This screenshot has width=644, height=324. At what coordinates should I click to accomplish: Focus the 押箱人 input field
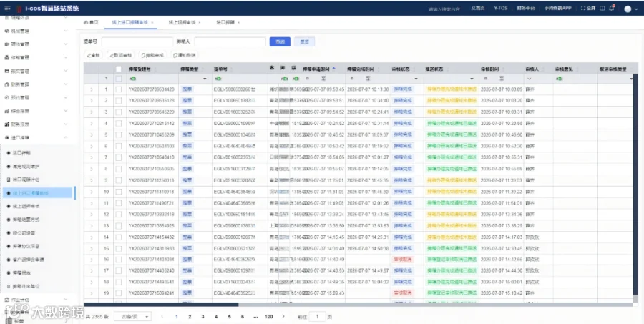click(x=230, y=41)
